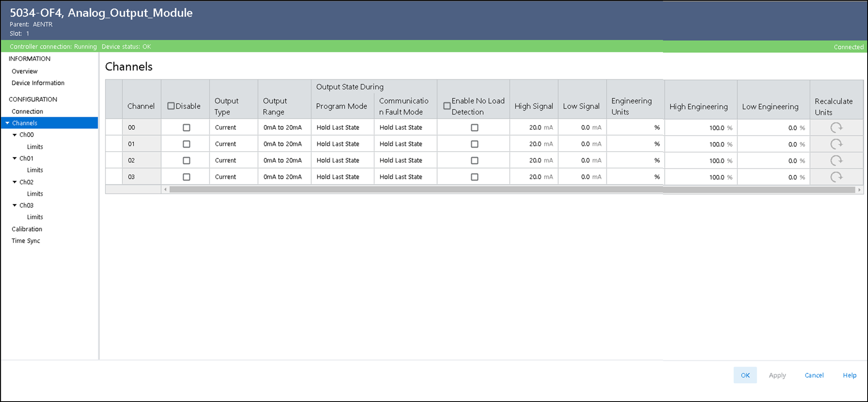Click Recalculate Units icon for channel 02
The image size is (868, 402).
coord(836,161)
